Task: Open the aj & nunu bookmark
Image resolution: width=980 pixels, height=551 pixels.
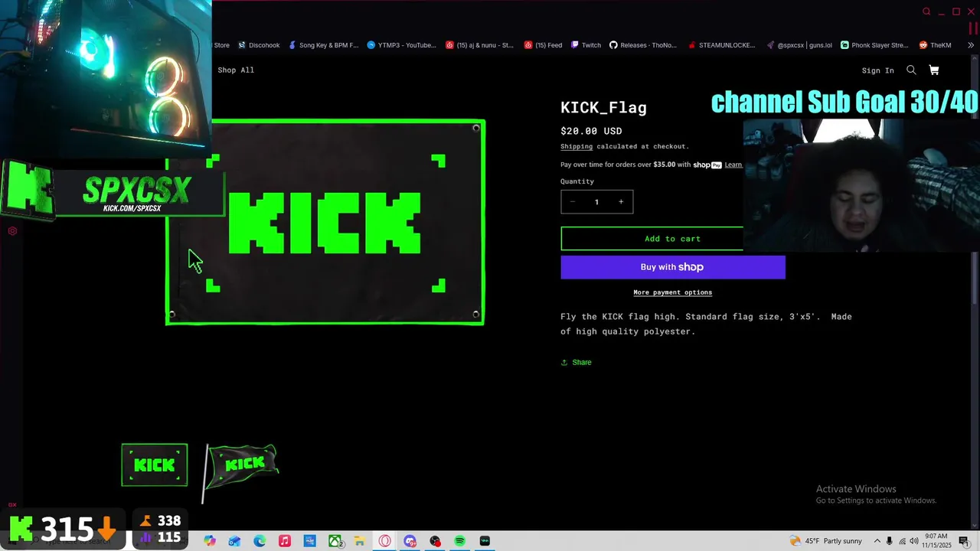Action: coord(480,45)
